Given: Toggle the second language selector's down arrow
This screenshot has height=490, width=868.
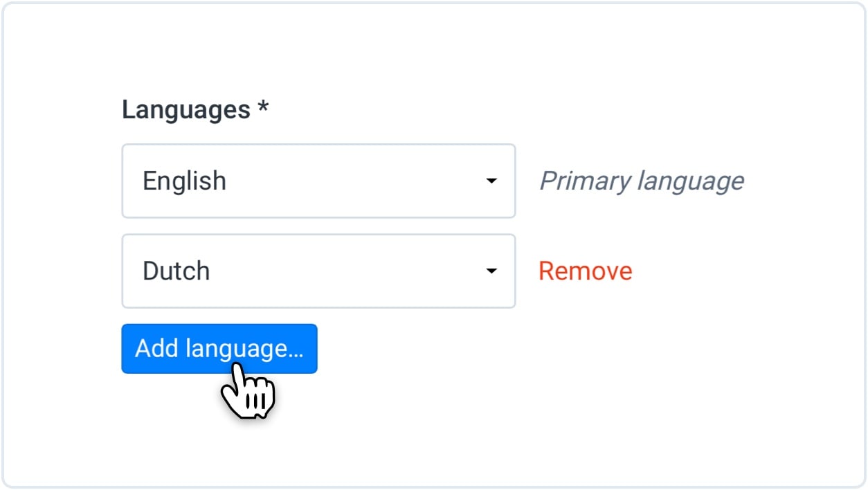Looking at the screenshot, I should 491,271.
